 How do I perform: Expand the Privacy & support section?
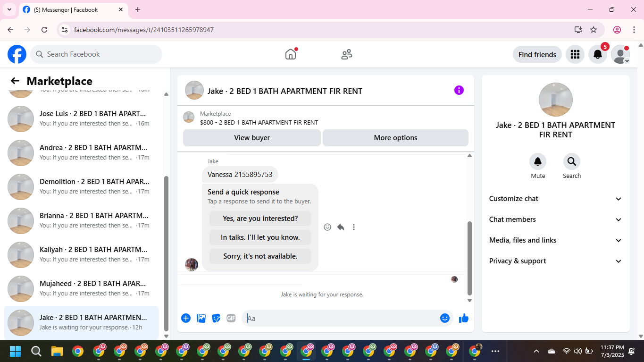[556, 261]
